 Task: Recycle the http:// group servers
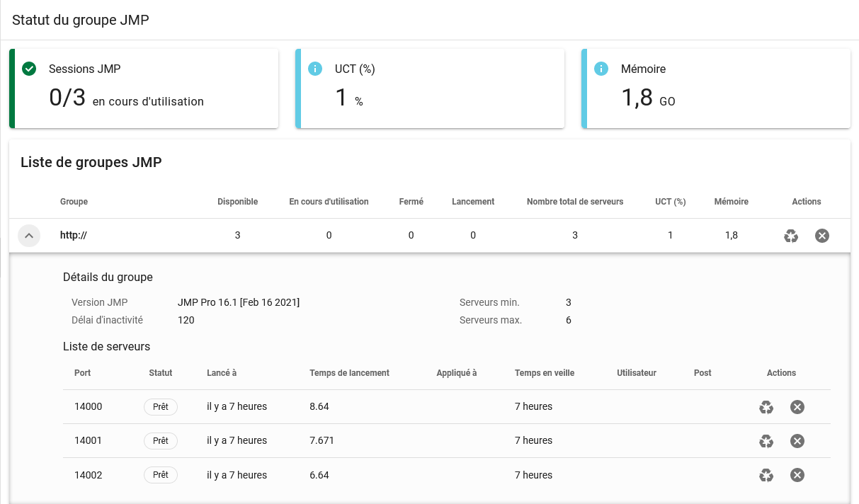pyautogui.click(x=791, y=236)
